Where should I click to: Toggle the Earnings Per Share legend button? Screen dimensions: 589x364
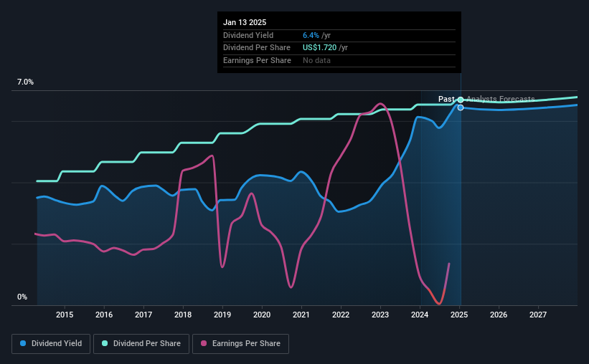pos(240,344)
